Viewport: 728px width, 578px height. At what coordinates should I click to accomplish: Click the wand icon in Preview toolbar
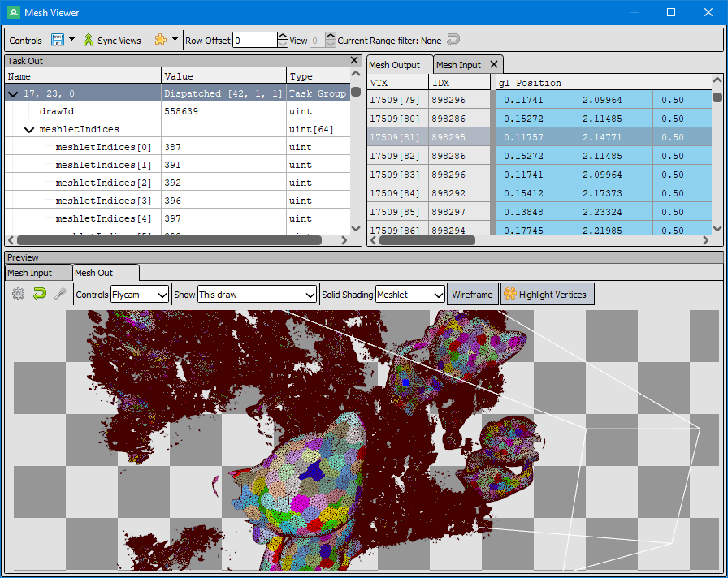tap(60, 295)
